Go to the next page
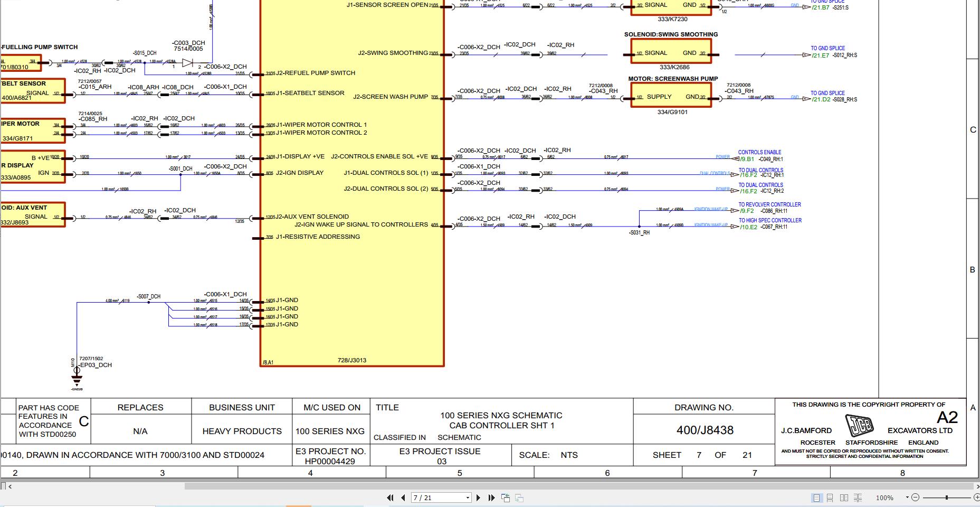Viewport: 980px width, 507px height. (x=478, y=497)
